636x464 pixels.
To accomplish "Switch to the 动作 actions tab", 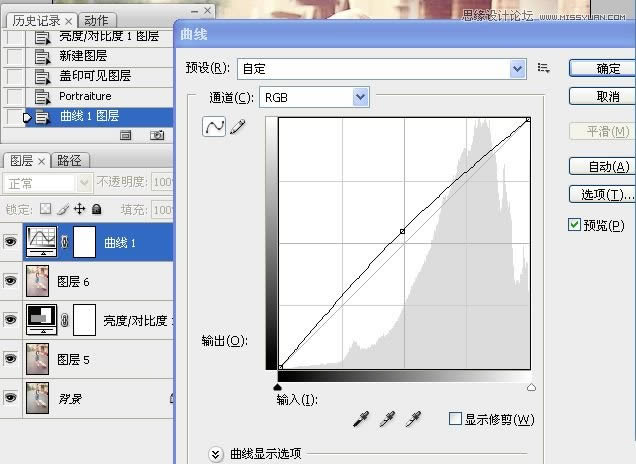I will pyautogui.click(x=96, y=20).
